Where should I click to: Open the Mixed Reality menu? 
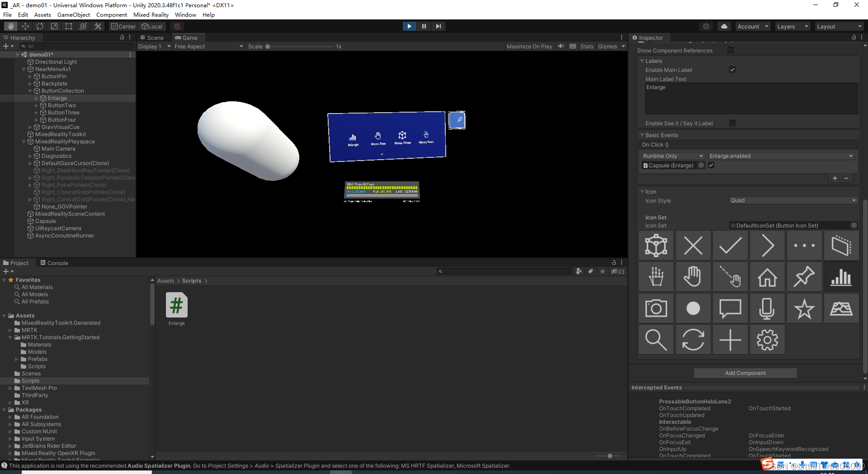[151, 14]
